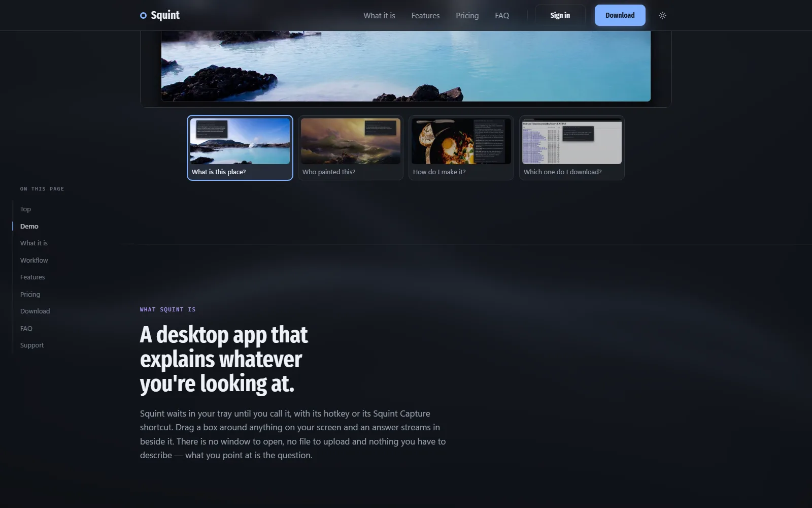812x508 pixels.
Task: Select the "Who painted this?" demo thumbnail
Action: pyautogui.click(x=351, y=148)
